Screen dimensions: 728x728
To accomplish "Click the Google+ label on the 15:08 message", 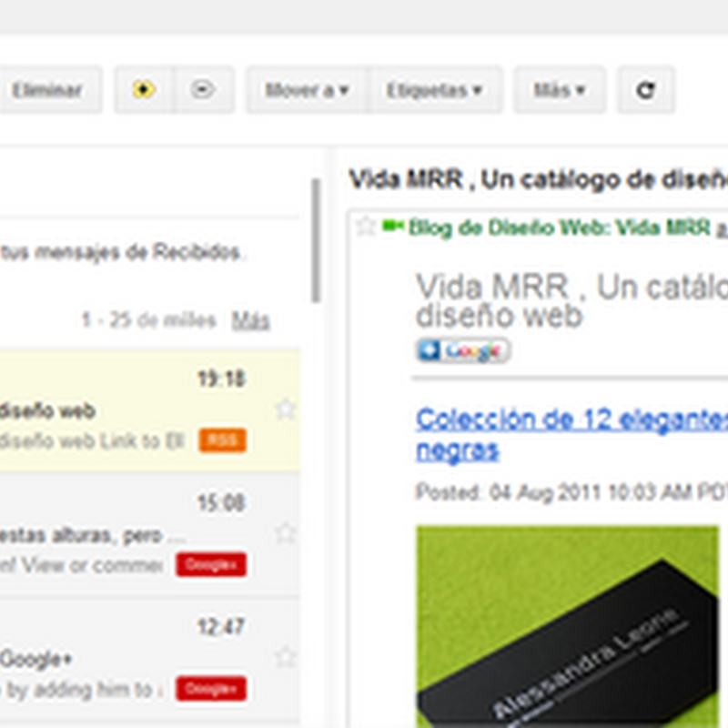I will click(x=211, y=564).
